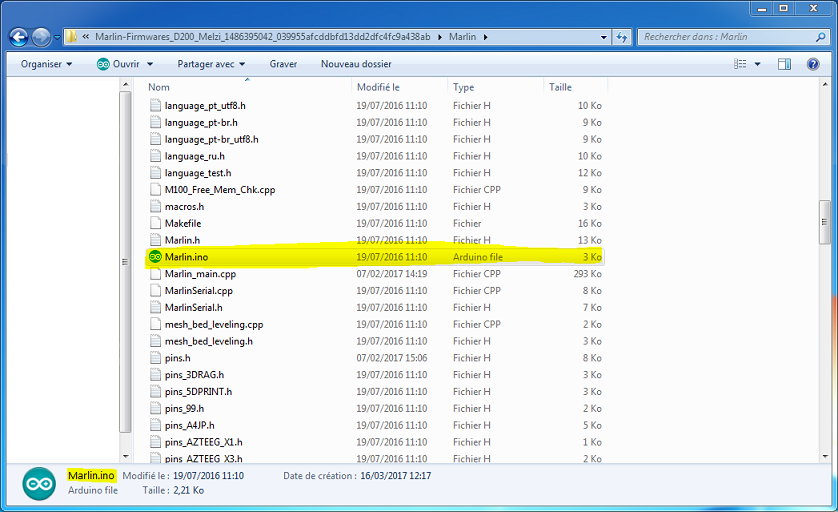Click the search magnifier icon
This screenshot has width=838, height=512.
click(x=821, y=37)
